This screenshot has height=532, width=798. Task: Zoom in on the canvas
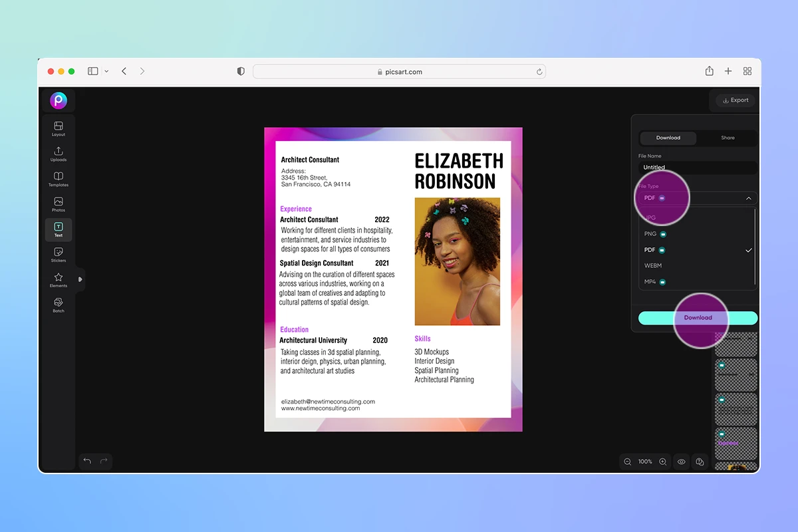tap(662, 462)
